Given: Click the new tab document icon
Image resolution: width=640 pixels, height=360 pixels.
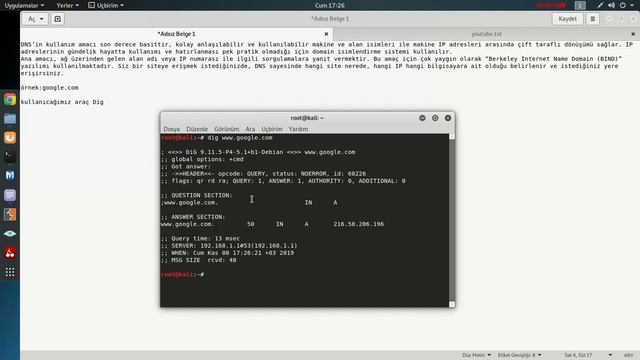Looking at the screenshot, I should 58,19.
